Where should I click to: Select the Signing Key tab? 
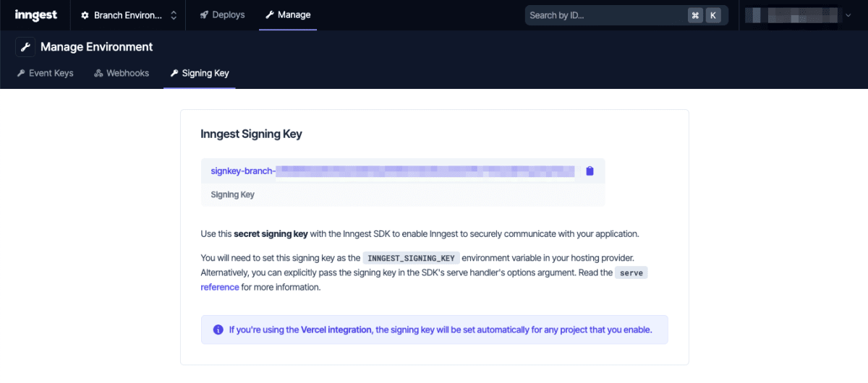click(x=200, y=73)
